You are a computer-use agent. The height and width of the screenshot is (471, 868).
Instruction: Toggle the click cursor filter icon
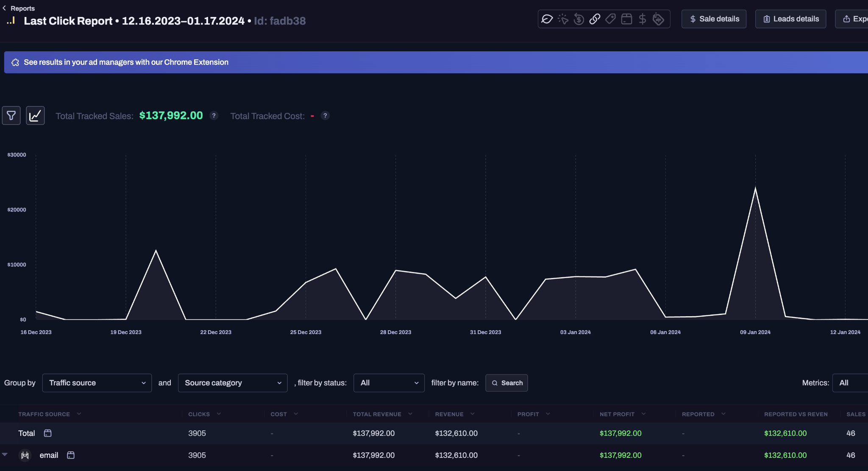pos(563,19)
